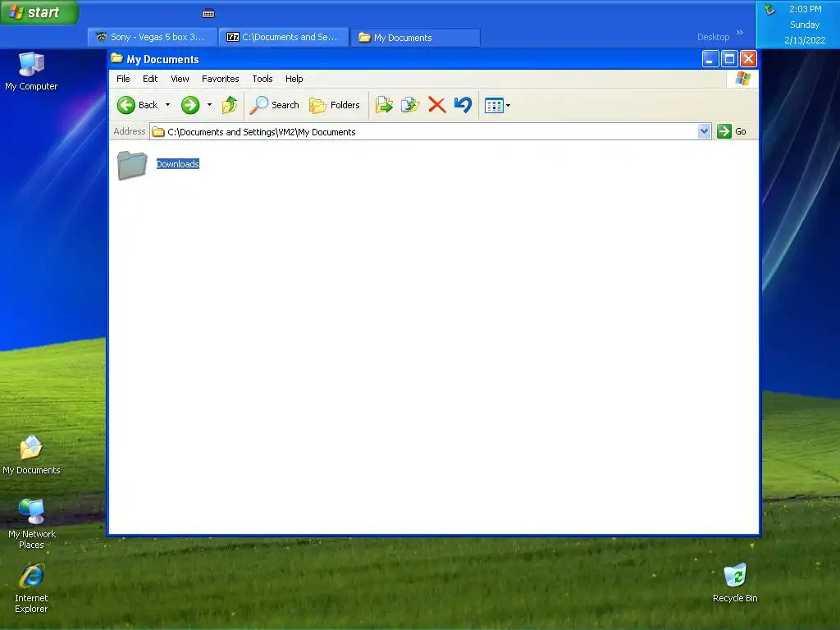
Task: Select My Documents desktop icon
Action: pos(31,454)
